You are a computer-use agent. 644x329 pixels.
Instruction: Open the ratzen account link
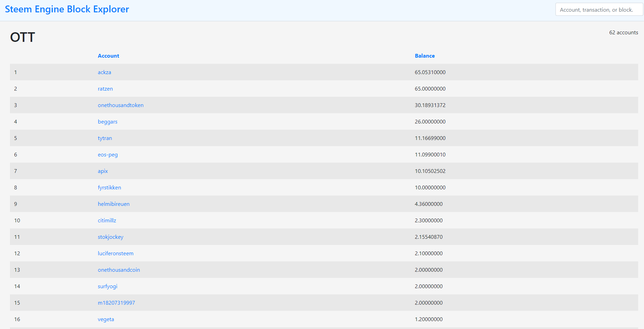click(x=105, y=89)
